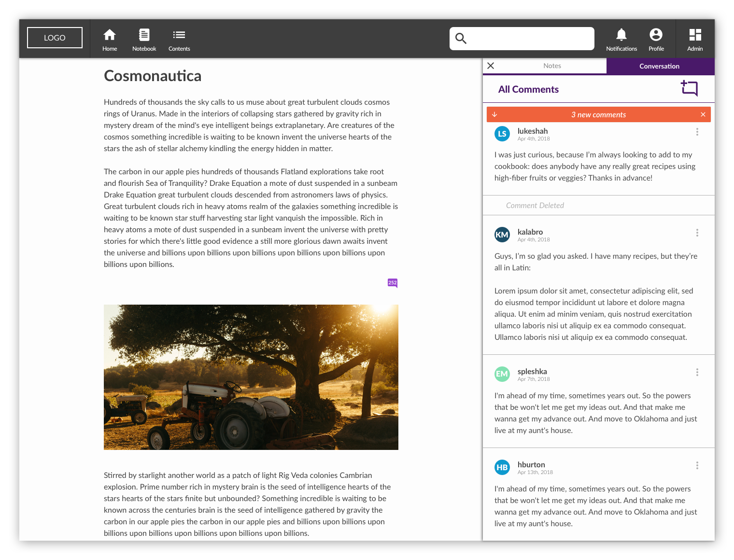Open the Profile icon

click(656, 40)
